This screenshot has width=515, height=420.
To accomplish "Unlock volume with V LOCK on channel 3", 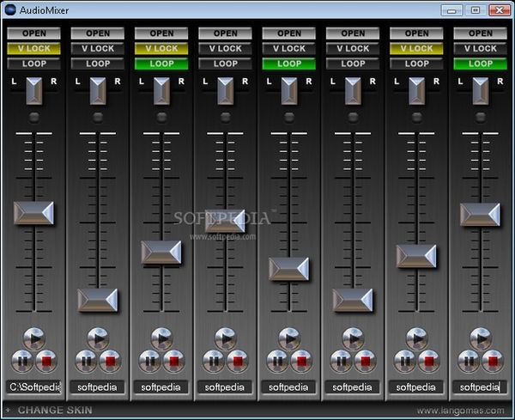I will tap(161, 49).
